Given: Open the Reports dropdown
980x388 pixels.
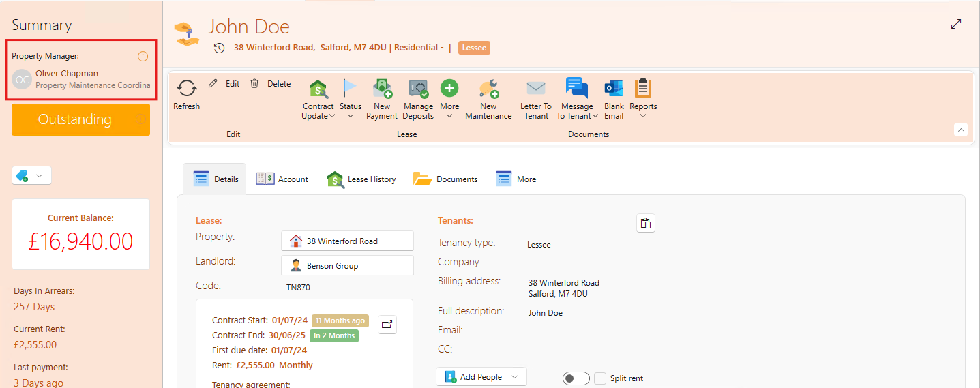Looking at the screenshot, I should click(643, 100).
